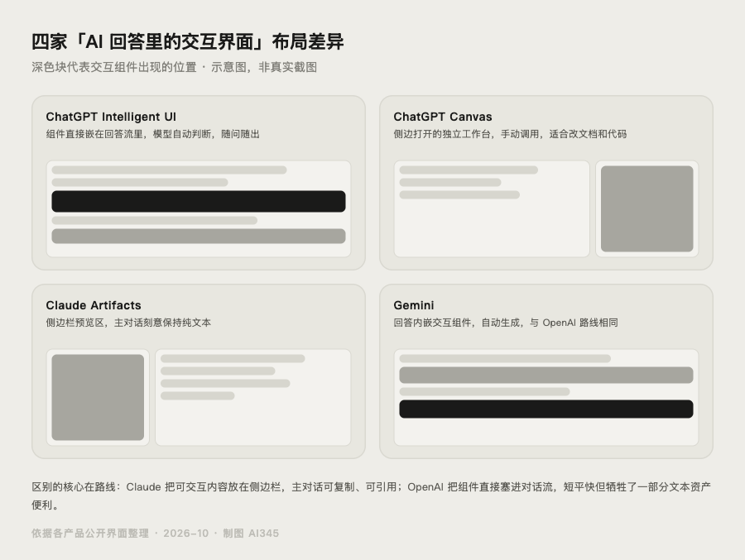Image resolution: width=745 pixels, height=560 pixels.
Task: Click the chat panel in ChatGPT Canvas diagram
Action: [x=491, y=209]
